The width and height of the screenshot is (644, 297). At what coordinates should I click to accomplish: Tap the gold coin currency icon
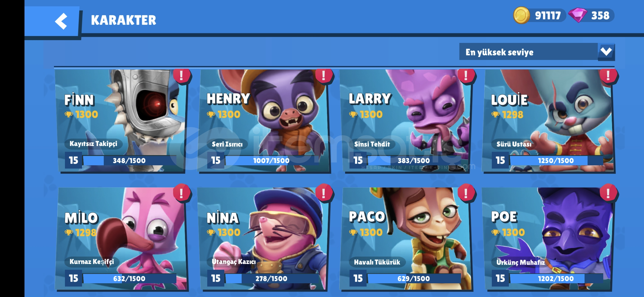point(521,15)
